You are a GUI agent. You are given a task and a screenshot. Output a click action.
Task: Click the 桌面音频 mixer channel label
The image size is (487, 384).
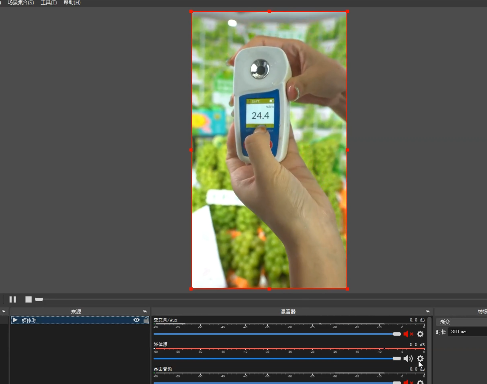tap(163, 369)
